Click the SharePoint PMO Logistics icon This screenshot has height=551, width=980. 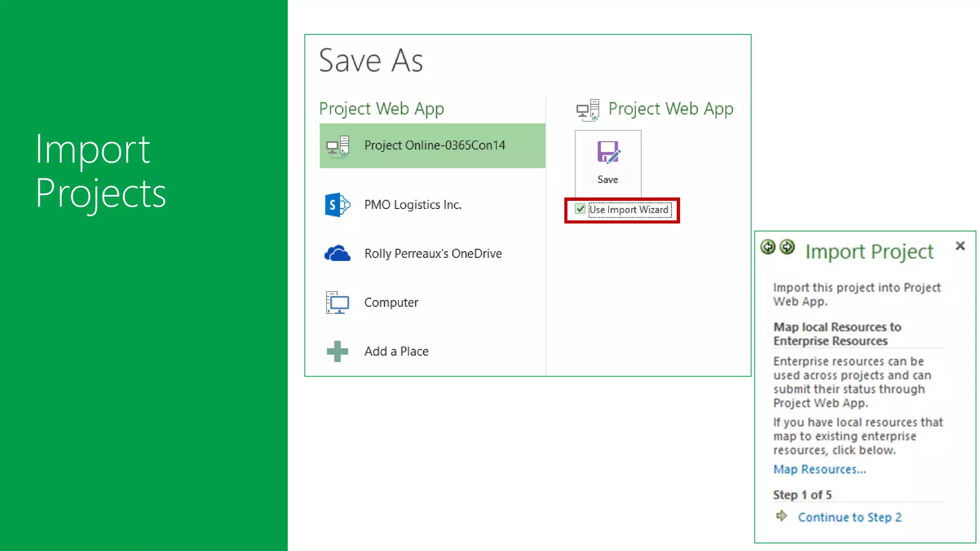[337, 205]
